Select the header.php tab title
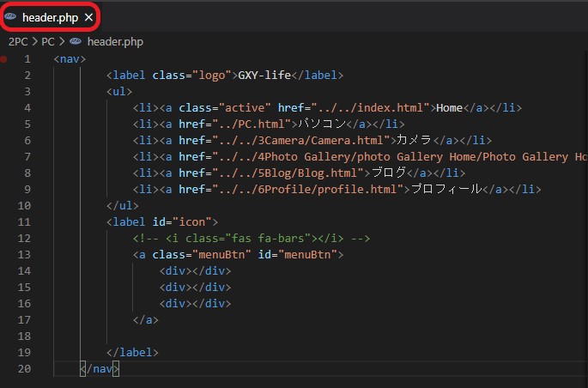Viewport: 588px width, 388px height. [50, 17]
